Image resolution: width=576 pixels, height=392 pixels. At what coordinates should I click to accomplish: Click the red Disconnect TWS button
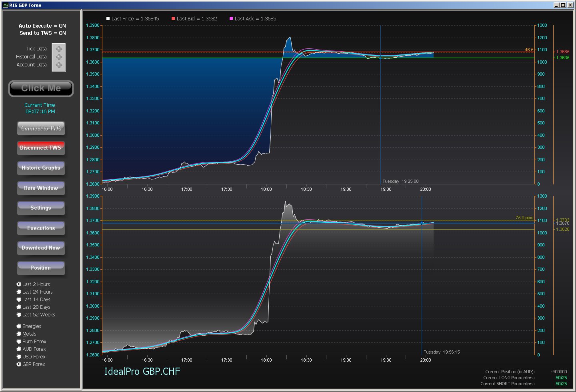point(41,148)
